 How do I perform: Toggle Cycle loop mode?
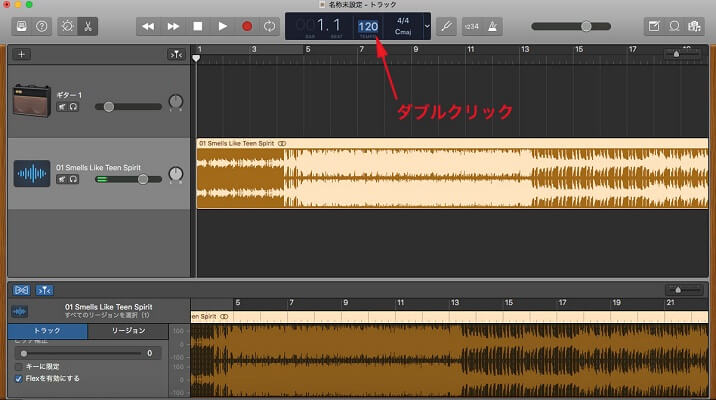pos(269,26)
